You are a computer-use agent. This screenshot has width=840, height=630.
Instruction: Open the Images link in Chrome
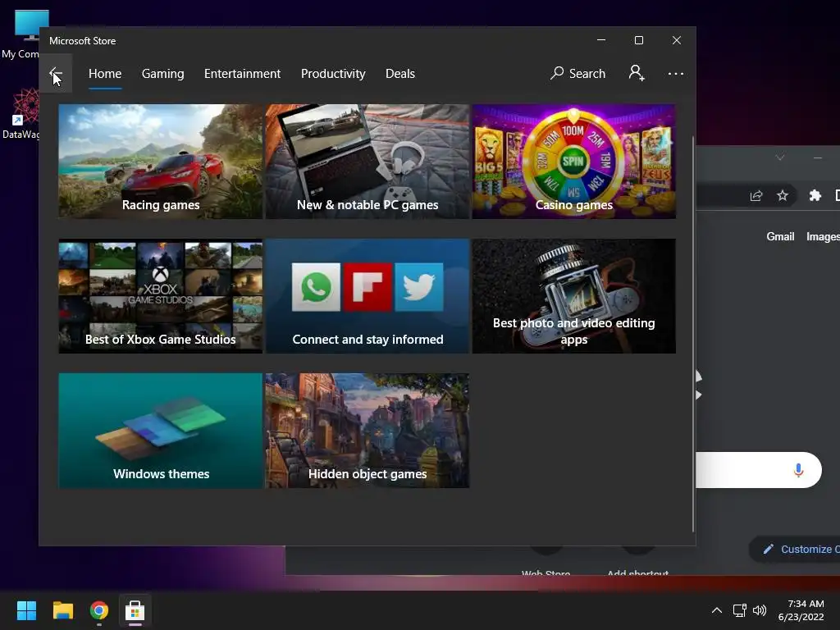[x=823, y=236]
